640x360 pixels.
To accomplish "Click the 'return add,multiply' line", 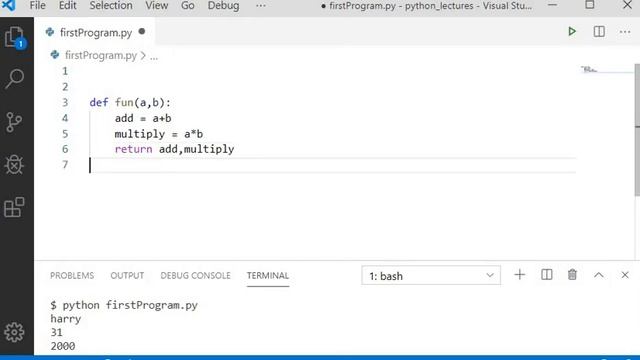I will click(174, 149).
